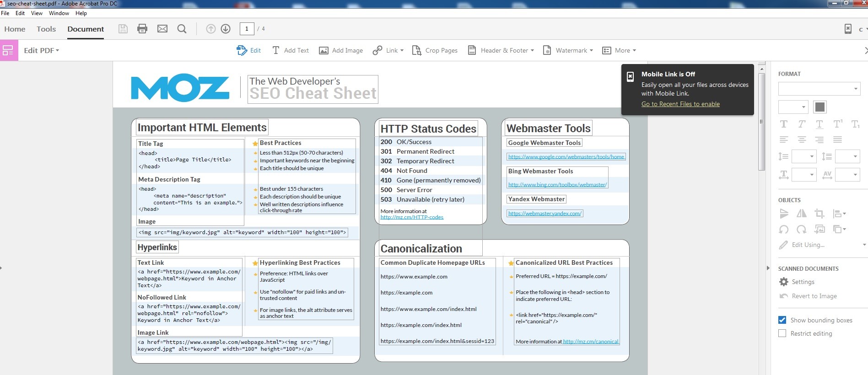
Task: Open Yandex webmaster link
Action: 545,214
